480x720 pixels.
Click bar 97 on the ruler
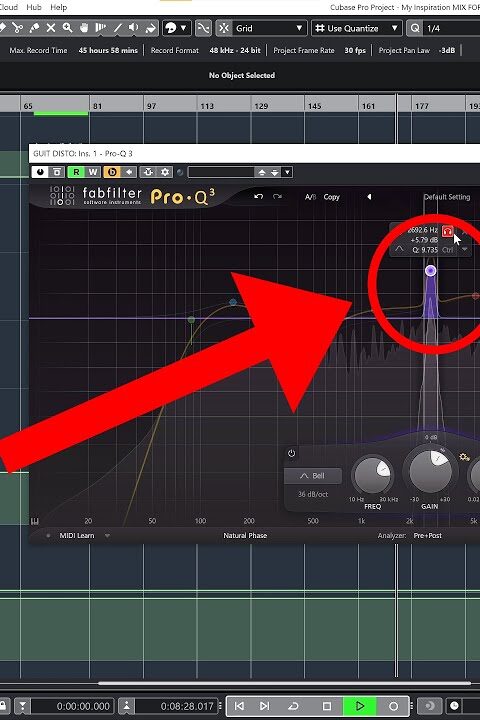click(152, 106)
